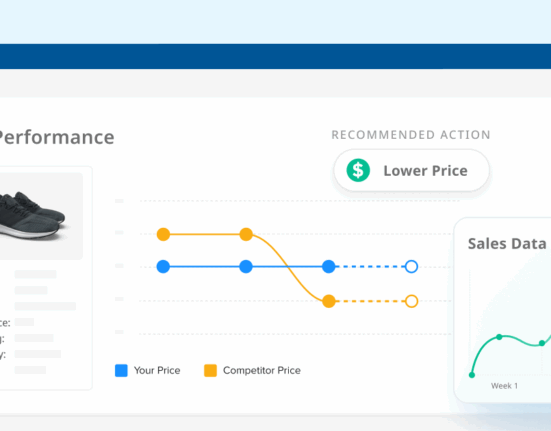551x431 pixels.
Task: Click the hollow orange forecast point
Action: (x=411, y=301)
